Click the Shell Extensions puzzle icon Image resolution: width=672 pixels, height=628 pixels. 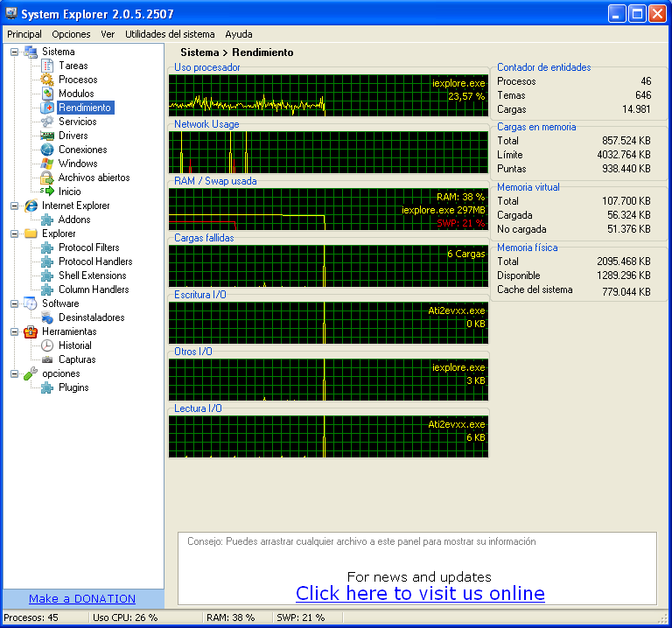[47, 276]
